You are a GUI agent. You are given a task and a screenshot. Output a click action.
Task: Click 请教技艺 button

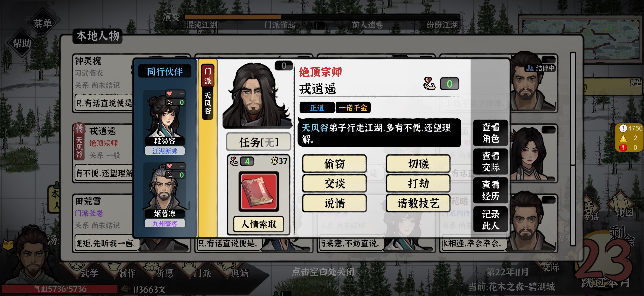click(x=418, y=203)
